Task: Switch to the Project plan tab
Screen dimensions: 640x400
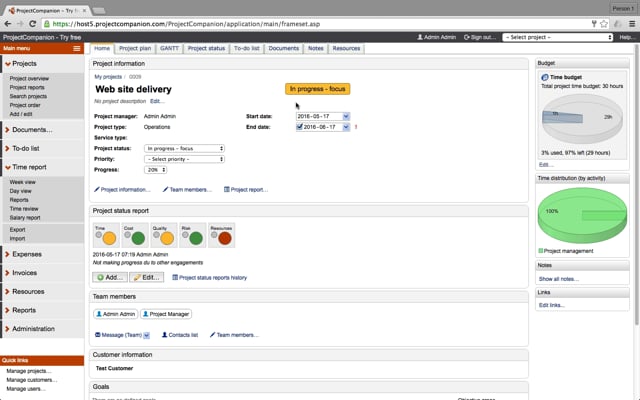Action: [135, 48]
